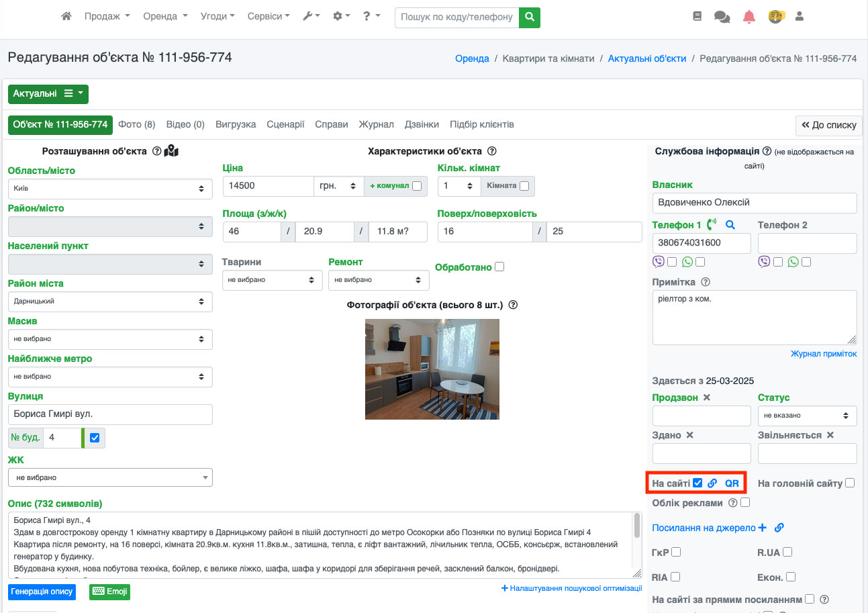Open the Журнал приміток link
The width and height of the screenshot is (868, 613).
tap(823, 354)
